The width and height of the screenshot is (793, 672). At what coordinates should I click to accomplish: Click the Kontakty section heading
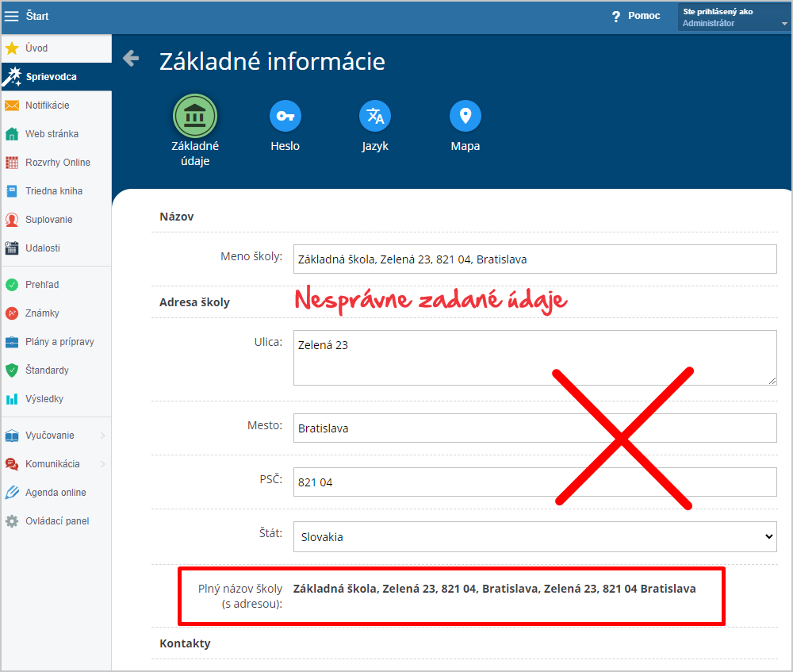point(185,643)
